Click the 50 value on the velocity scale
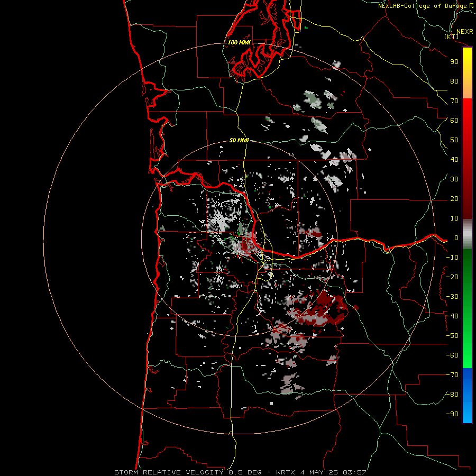This screenshot has width=476, height=476. coord(454,140)
